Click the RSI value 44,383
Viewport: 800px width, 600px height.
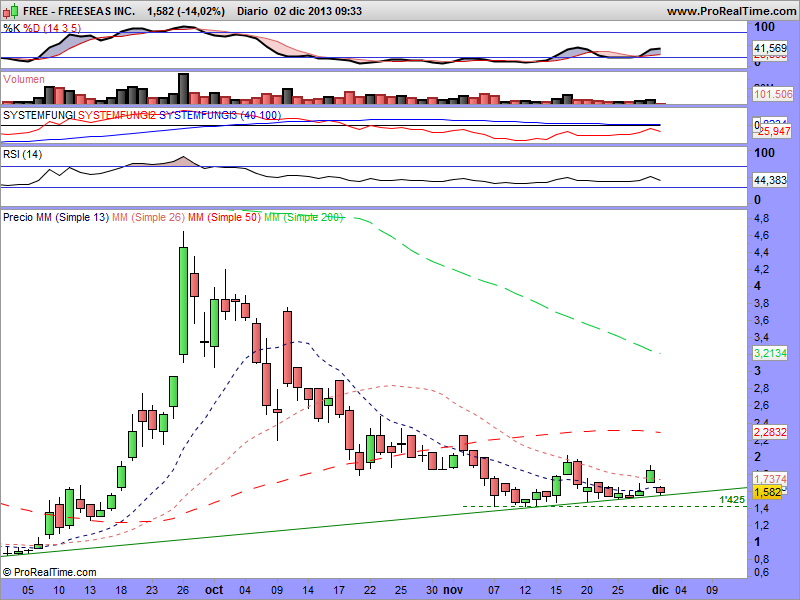coord(770,180)
